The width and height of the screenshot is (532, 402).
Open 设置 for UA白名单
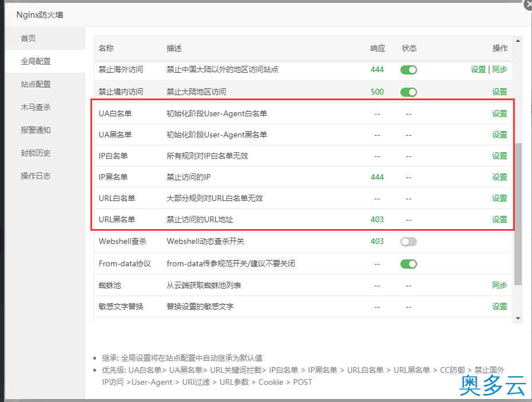pyautogui.click(x=499, y=113)
